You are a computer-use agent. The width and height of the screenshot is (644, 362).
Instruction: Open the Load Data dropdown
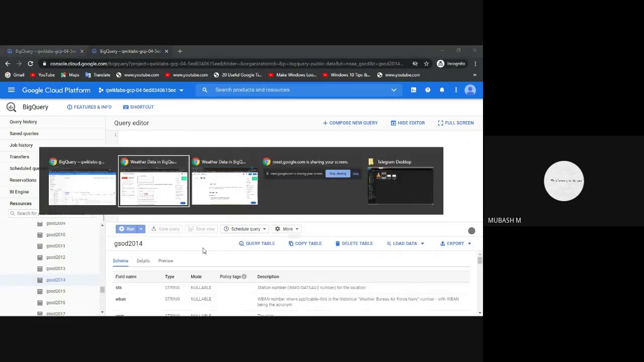tap(406, 243)
